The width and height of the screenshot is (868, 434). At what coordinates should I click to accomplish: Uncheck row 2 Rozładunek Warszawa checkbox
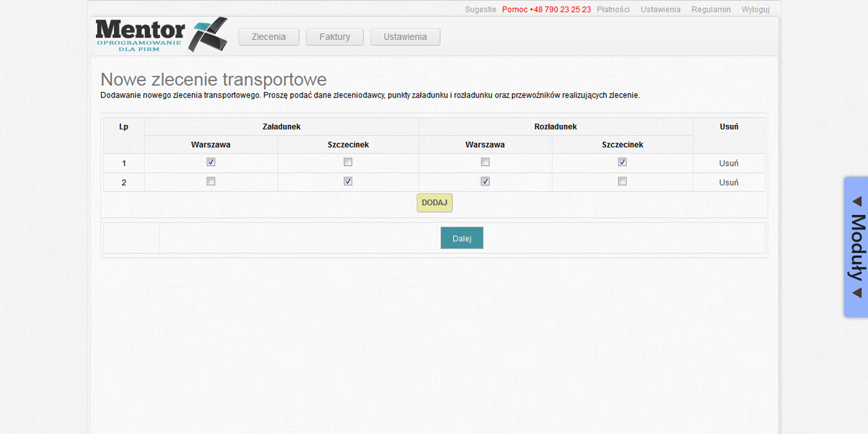click(x=485, y=181)
